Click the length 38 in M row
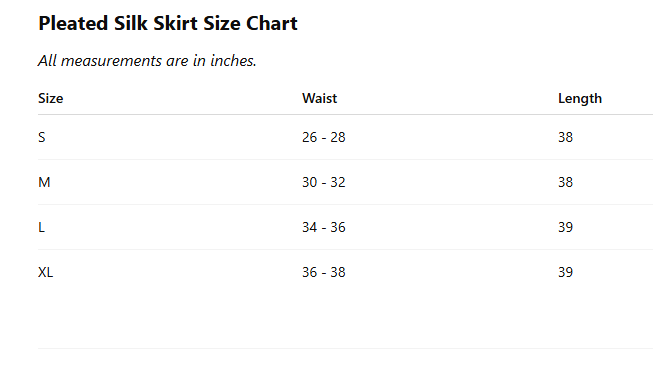 coord(566,182)
